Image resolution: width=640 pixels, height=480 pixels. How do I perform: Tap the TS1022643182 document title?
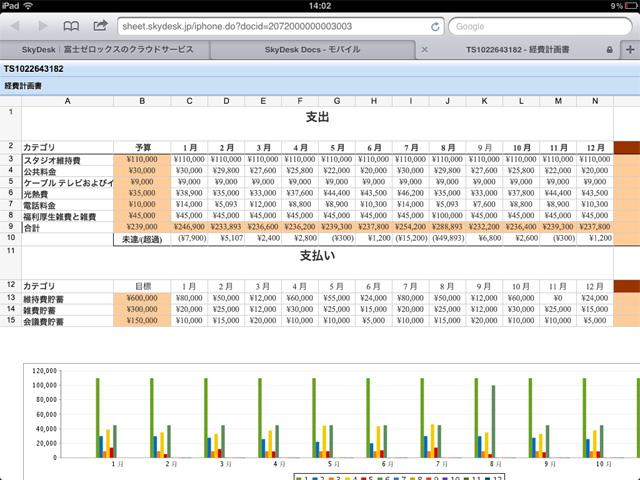[33, 69]
